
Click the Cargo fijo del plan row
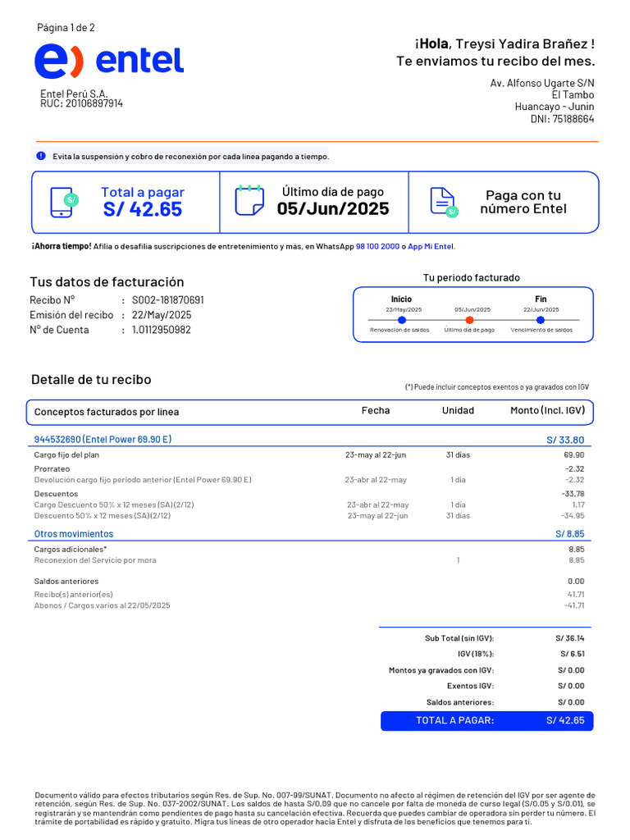coord(309,454)
